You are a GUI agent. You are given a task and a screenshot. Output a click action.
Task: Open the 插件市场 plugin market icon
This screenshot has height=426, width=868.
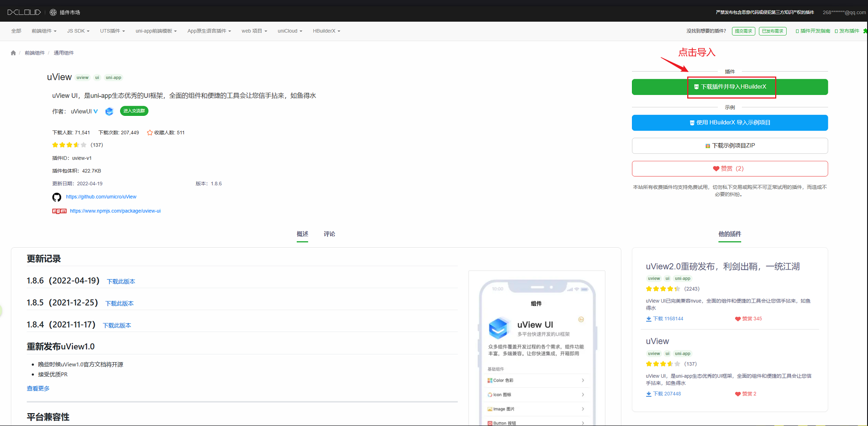(53, 12)
